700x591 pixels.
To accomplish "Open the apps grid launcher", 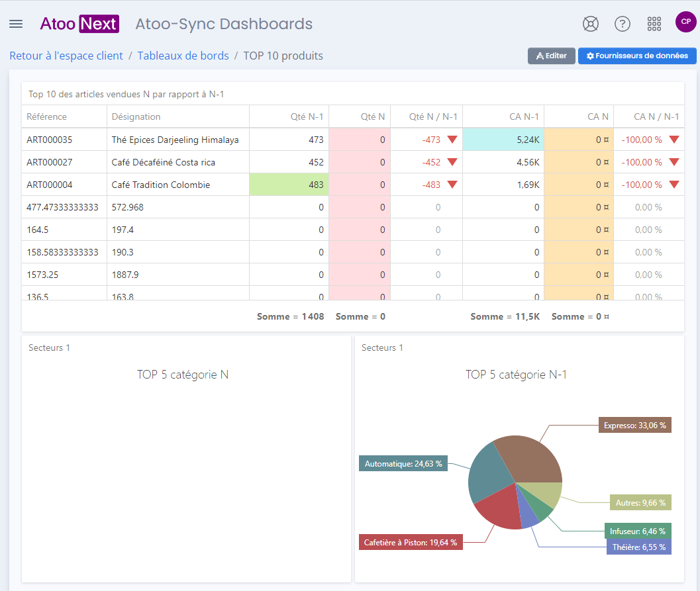I will [x=654, y=24].
